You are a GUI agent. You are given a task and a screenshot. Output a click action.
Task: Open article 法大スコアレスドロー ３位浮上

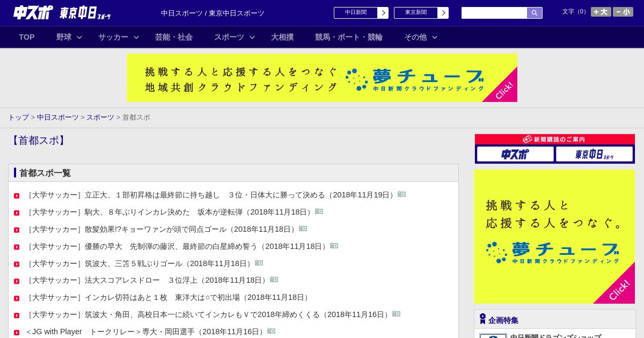coord(147,280)
